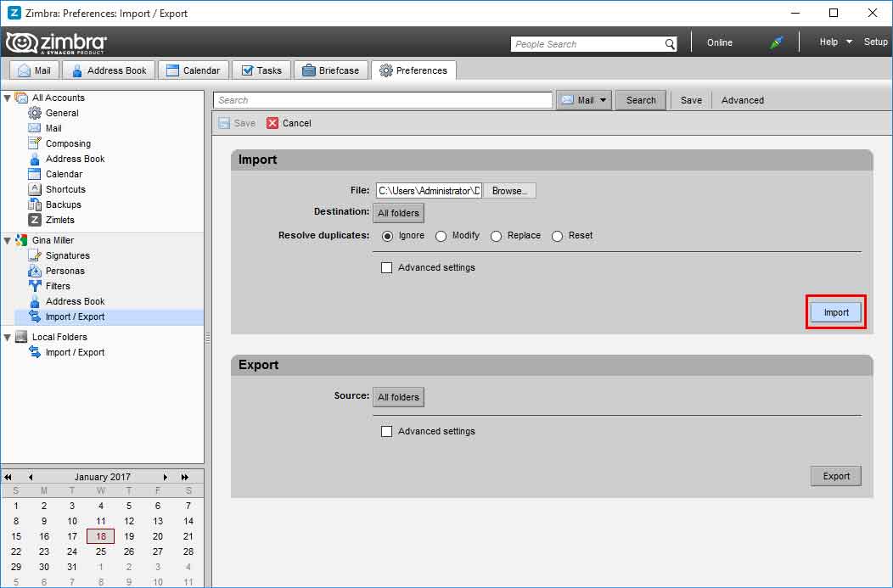Click the All Accounts folder icon
This screenshot has height=588, width=893.
pyautogui.click(x=21, y=98)
